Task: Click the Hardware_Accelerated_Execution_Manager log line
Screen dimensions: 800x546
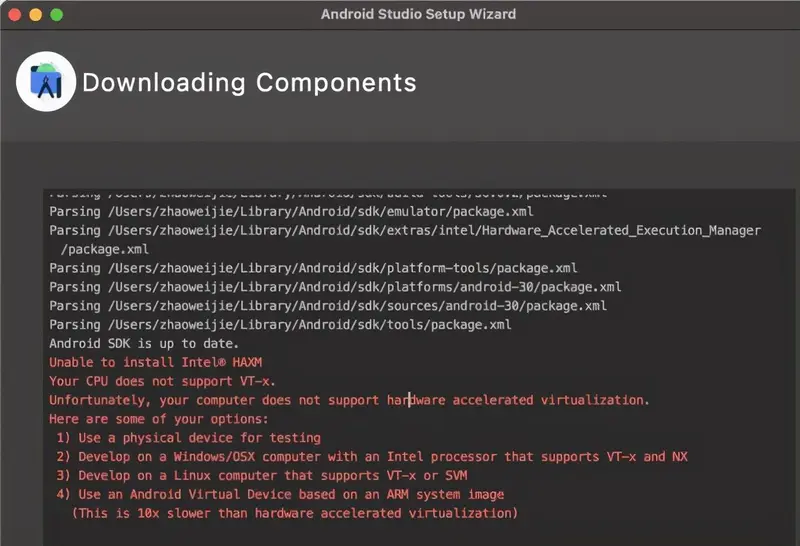Action: point(404,230)
